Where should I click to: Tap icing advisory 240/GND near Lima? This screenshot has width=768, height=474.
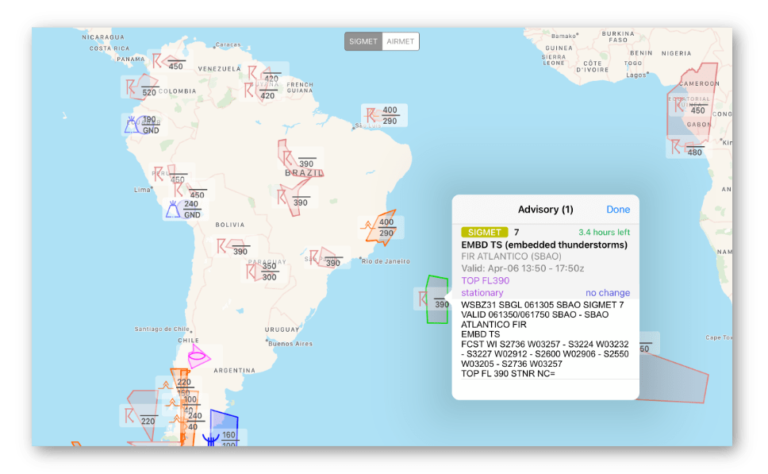(x=175, y=208)
